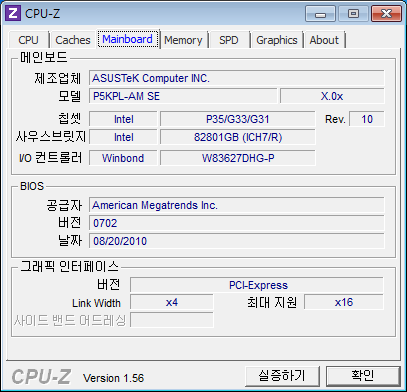Open the SPD tab
Image resolution: width=407 pixels, height=392 pixels.
click(229, 40)
